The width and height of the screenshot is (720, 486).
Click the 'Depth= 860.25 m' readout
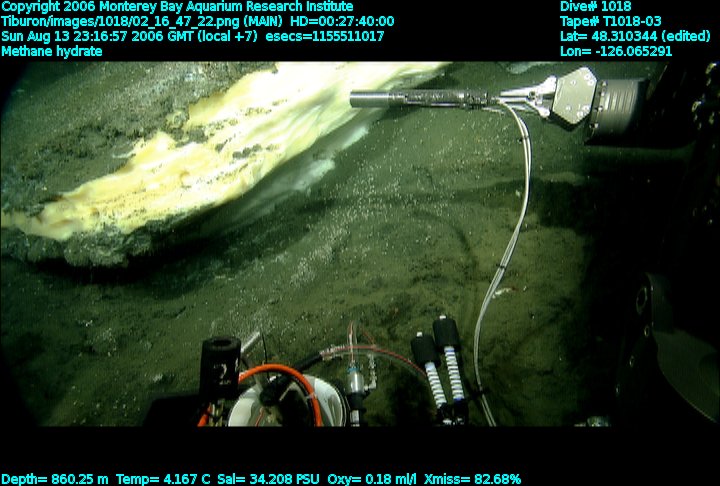(x=55, y=479)
